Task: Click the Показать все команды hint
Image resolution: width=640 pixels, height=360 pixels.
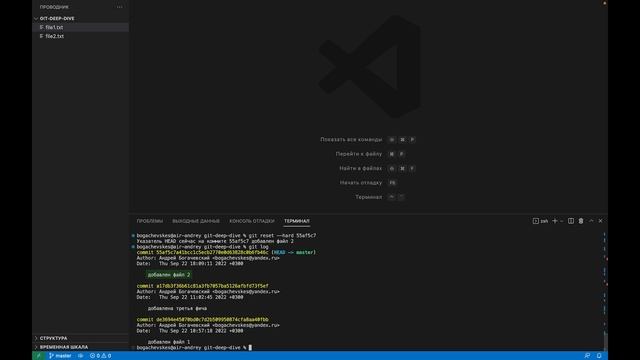Action: 351,140
